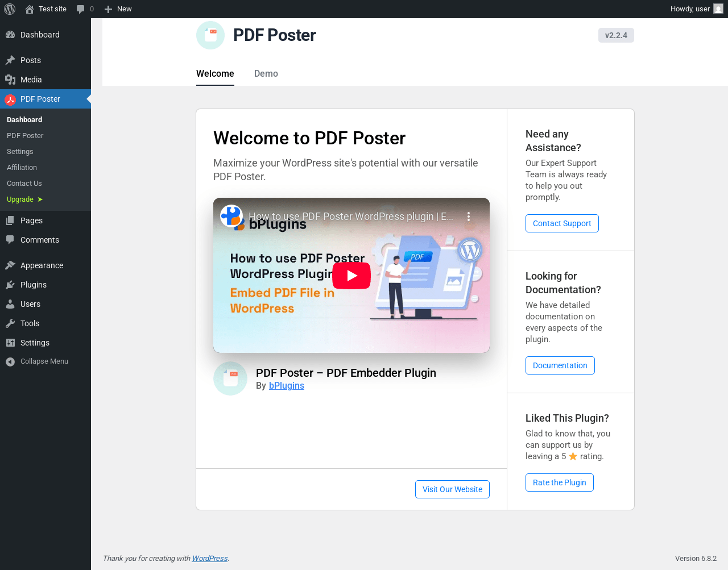
Task: Play the YouTube video with the red button
Action: tap(351, 276)
